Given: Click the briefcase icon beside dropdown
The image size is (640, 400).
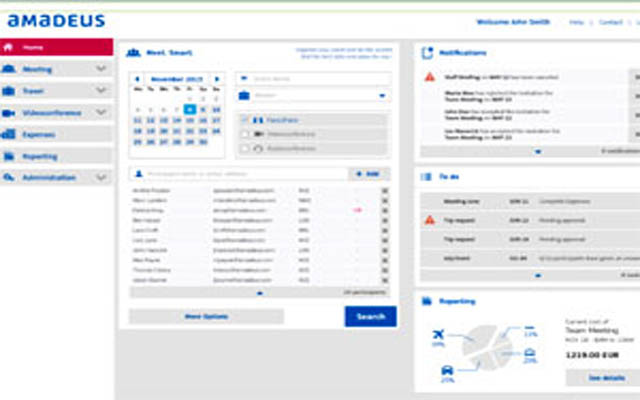Looking at the screenshot, I should pyautogui.click(x=244, y=96).
